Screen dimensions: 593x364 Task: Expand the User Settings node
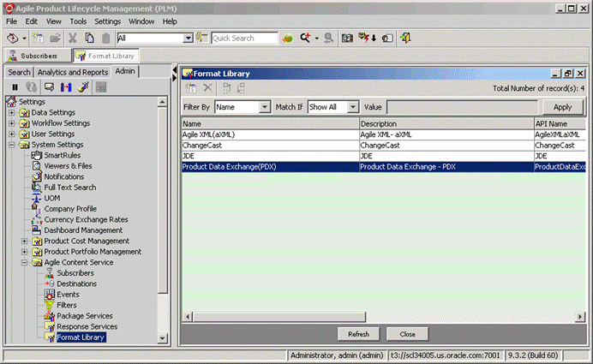(12, 134)
